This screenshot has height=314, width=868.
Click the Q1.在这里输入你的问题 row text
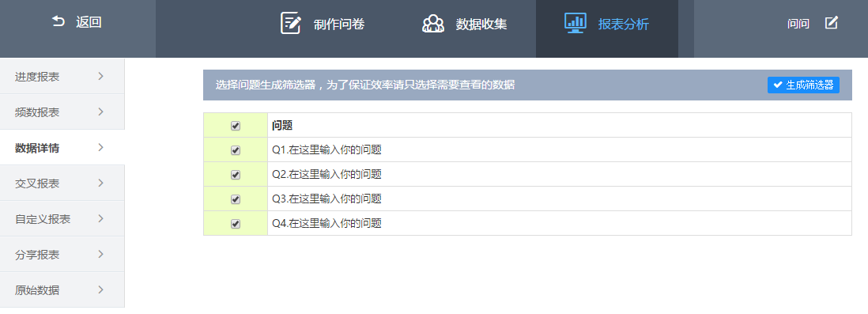click(327, 150)
